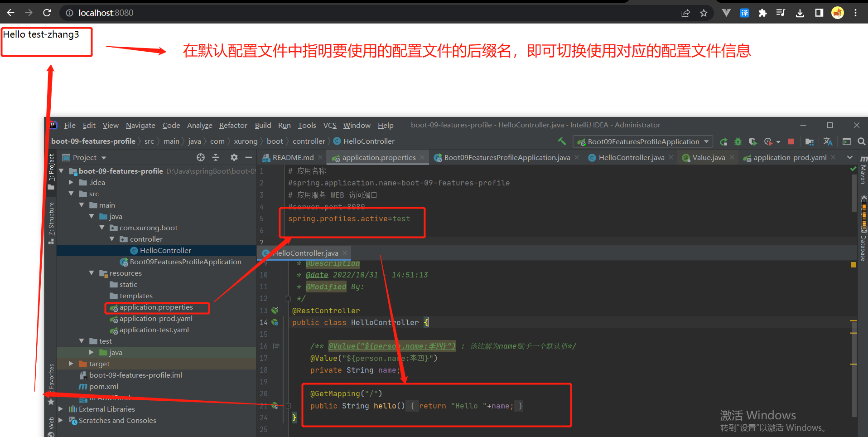Close the lower HelloController.java split tab
This screenshot has height=437, width=868.
(345, 253)
